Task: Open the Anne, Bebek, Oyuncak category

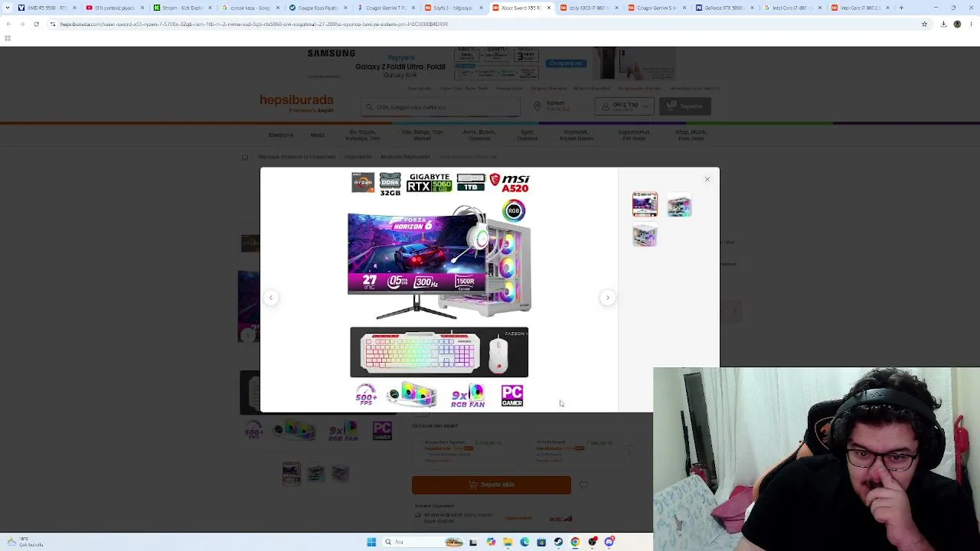Action: (x=479, y=135)
